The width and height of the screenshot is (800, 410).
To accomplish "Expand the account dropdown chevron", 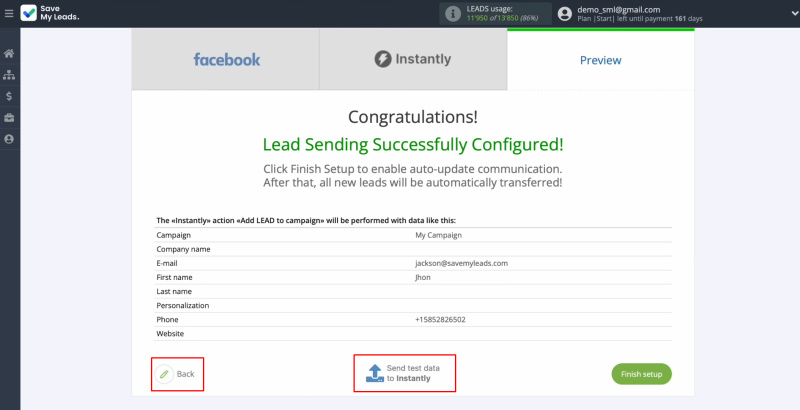I will [x=793, y=14].
